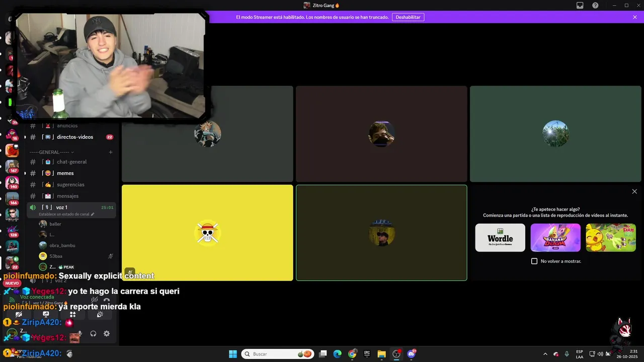Open Task View on the taskbar
Screen dimensions: 644x362
point(323,354)
